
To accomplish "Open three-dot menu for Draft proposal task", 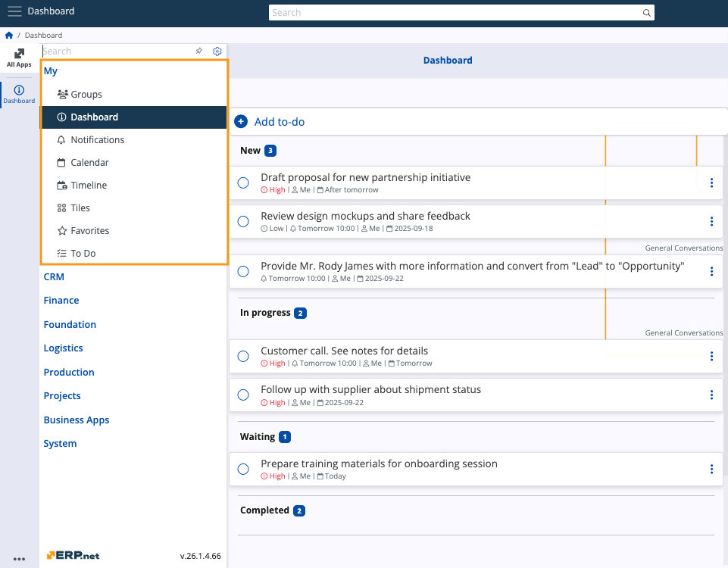I will click(x=711, y=183).
